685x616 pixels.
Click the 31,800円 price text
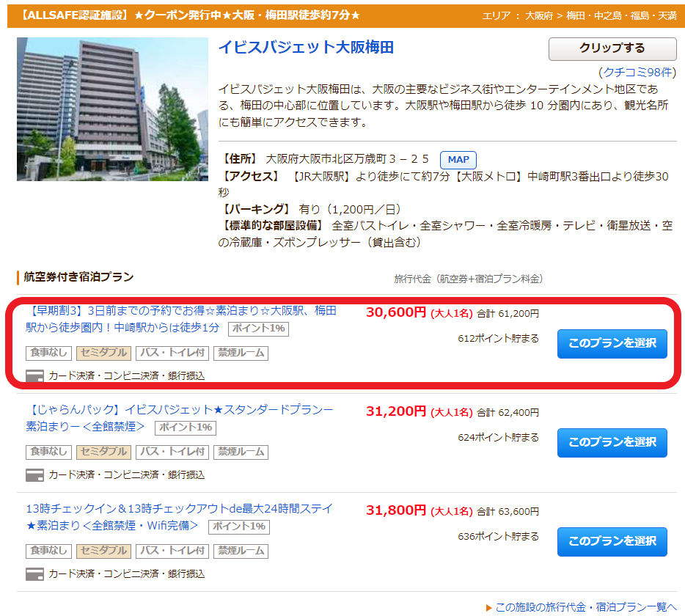[396, 510]
